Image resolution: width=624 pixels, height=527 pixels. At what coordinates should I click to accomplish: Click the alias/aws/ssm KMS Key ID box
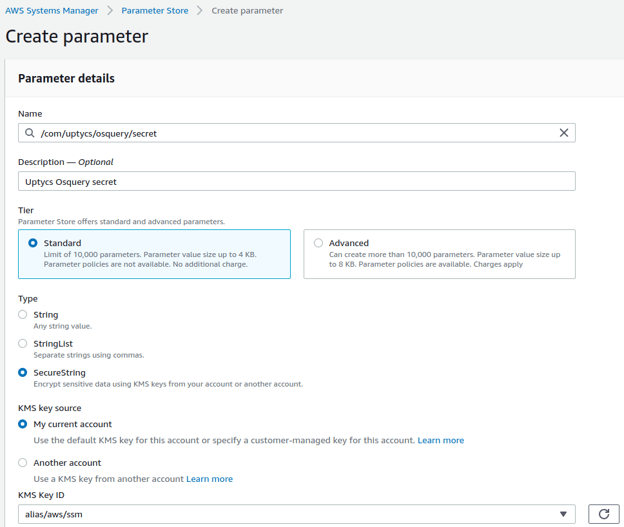pos(297,514)
